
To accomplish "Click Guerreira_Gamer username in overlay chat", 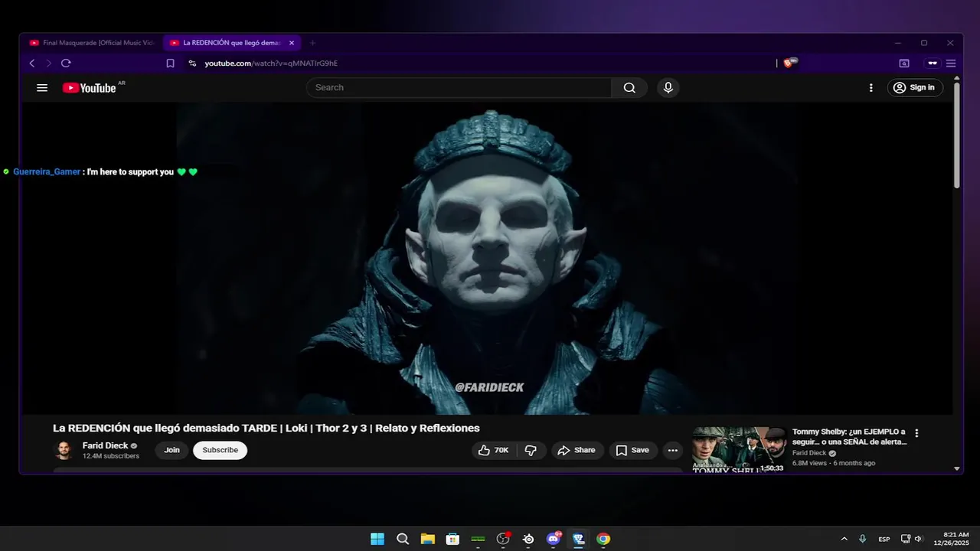I will [x=47, y=172].
